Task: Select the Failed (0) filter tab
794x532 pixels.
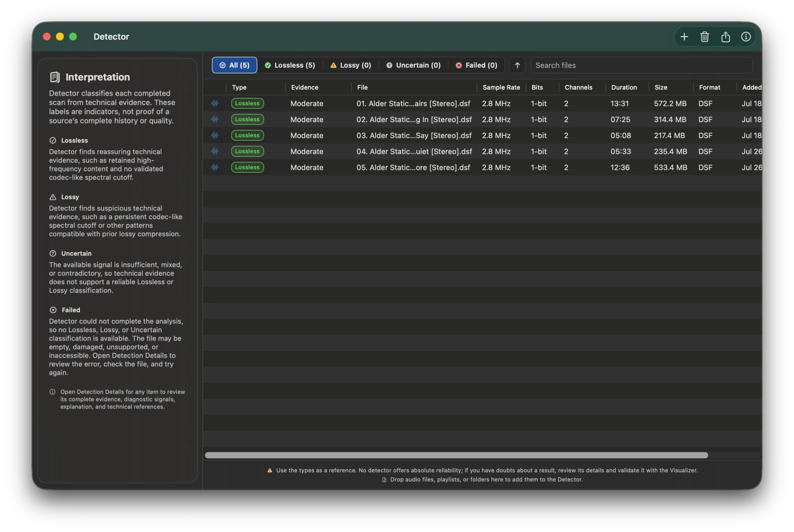Action: pyautogui.click(x=476, y=65)
